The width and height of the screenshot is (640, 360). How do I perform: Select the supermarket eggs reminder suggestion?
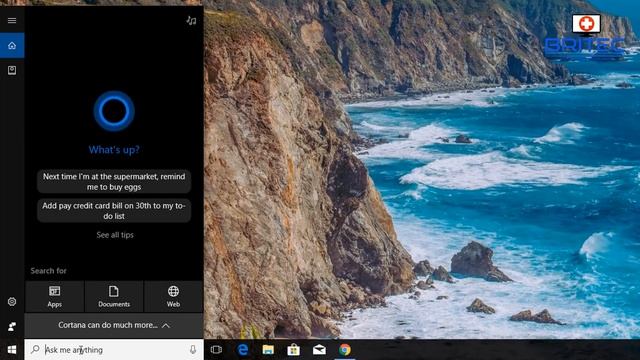click(114, 182)
